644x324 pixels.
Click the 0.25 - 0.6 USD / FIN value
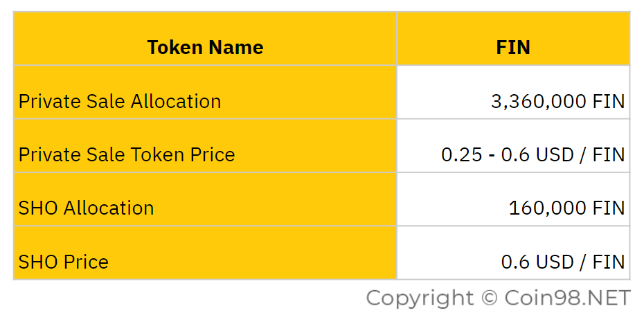[x=533, y=155]
